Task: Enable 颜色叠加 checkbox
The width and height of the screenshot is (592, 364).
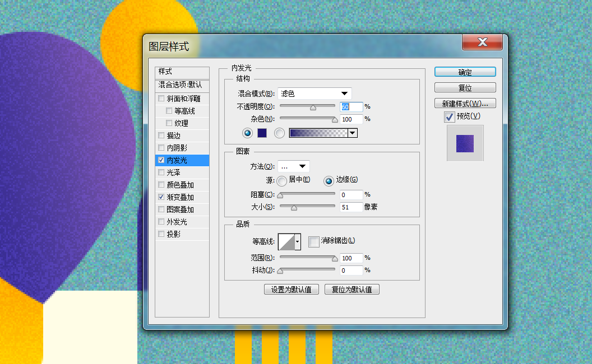Action: pyautogui.click(x=161, y=185)
